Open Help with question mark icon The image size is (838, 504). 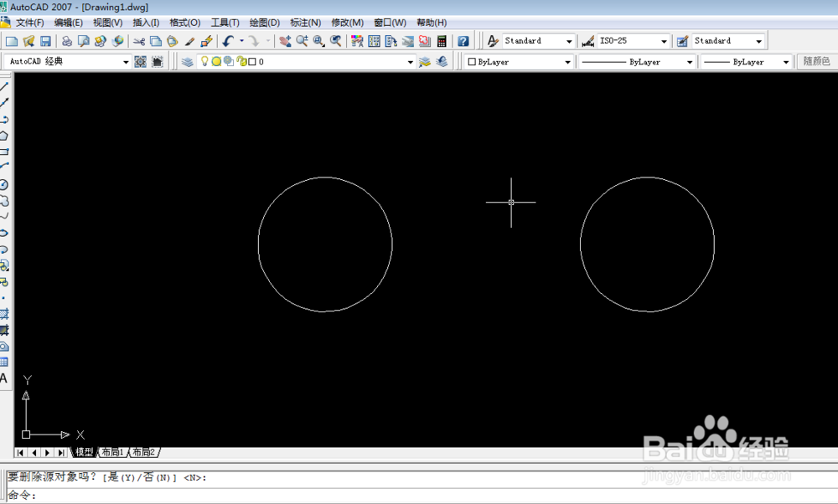[463, 41]
